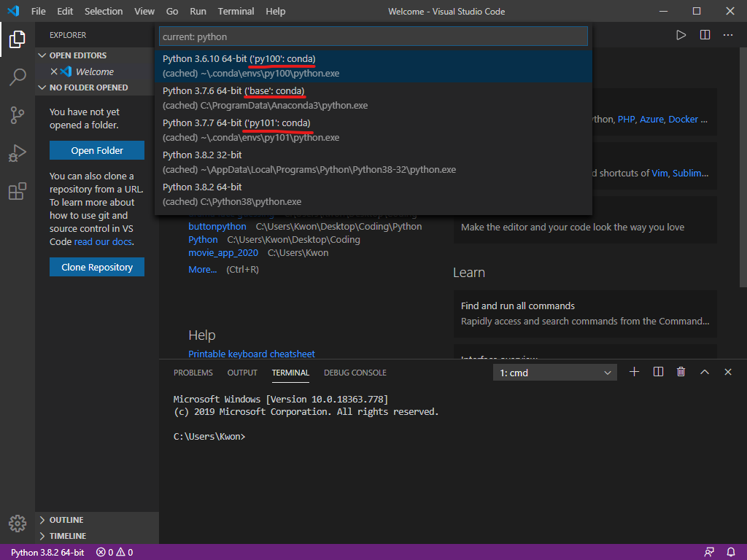Click the More... recent folders link

[x=203, y=270]
